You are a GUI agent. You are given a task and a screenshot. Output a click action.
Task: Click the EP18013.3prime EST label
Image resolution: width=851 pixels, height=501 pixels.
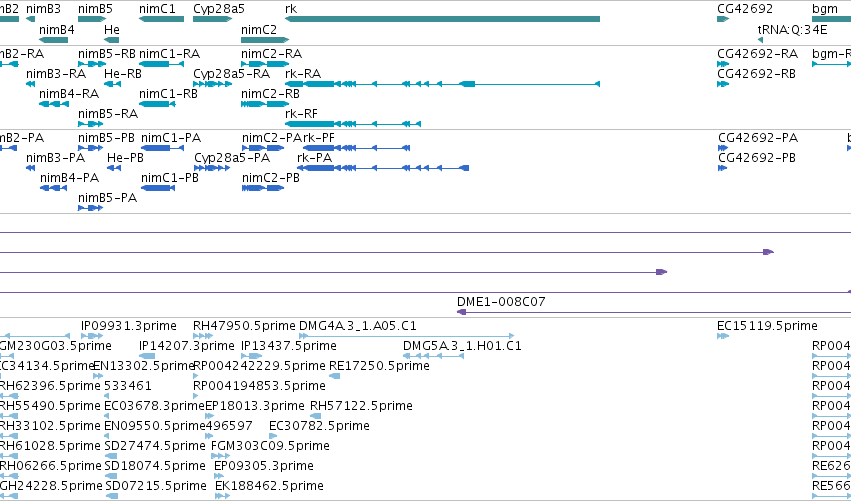255,405
